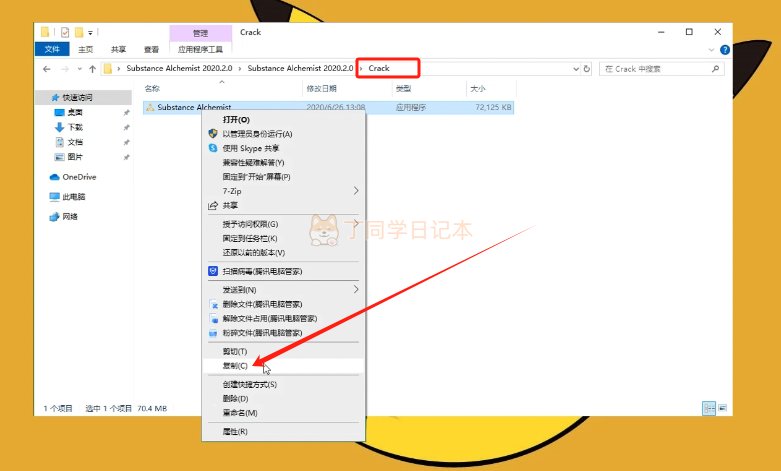Click the properties quick access icon
Viewport: 781px width, 471px height.
pos(65,32)
